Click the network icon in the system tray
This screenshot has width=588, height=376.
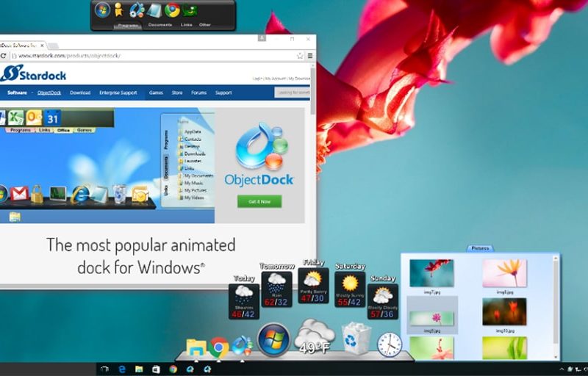point(578,369)
